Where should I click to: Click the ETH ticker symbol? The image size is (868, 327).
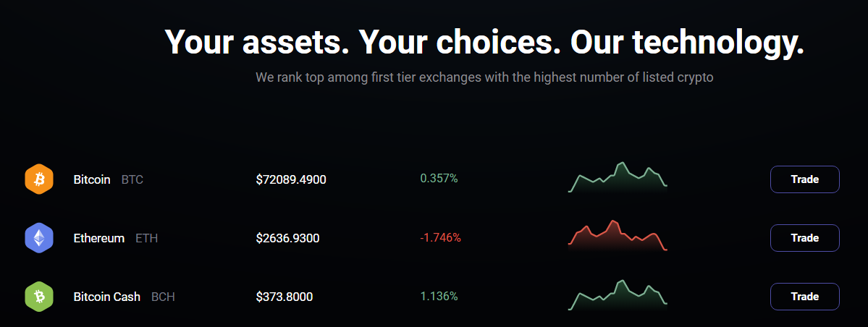click(x=147, y=239)
